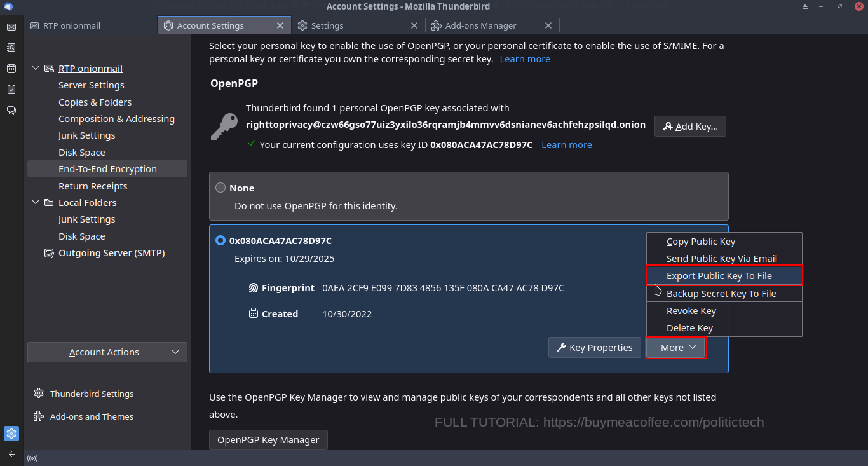This screenshot has width=868, height=466.
Task: Close the Settings tab
Action: pos(414,25)
